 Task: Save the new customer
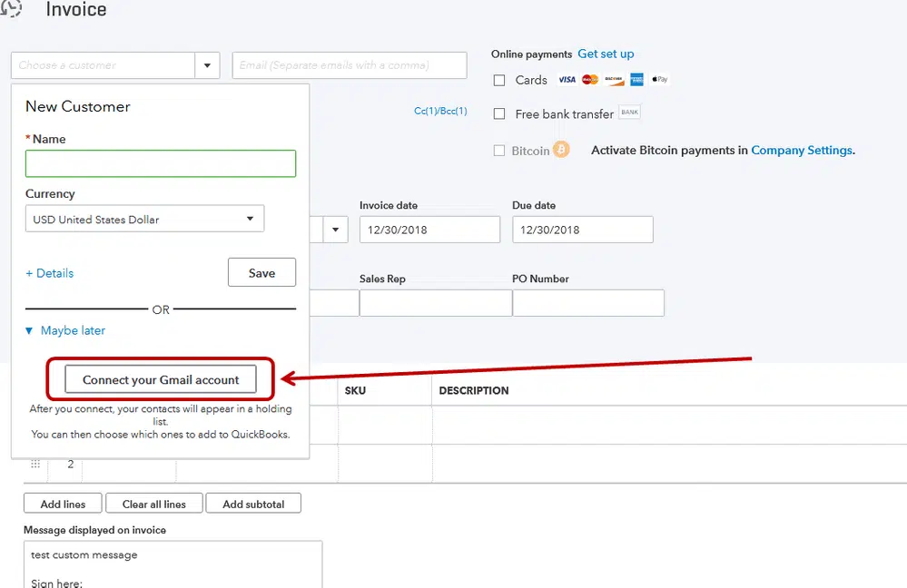point(261,272)
